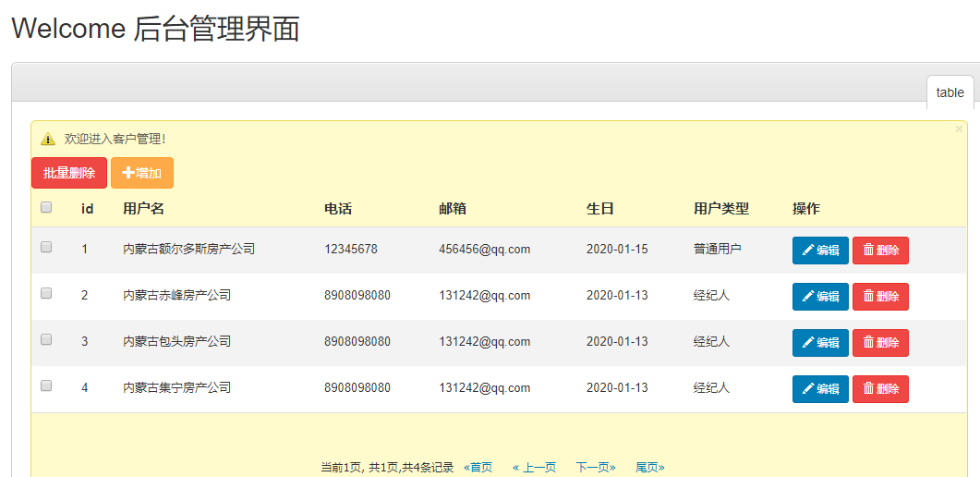Viewport: 980px width, 477px height.
Task: Click the name 内蒙古额尔多斯房产公司
Action: pyautogui.click(x=188, y=249)
